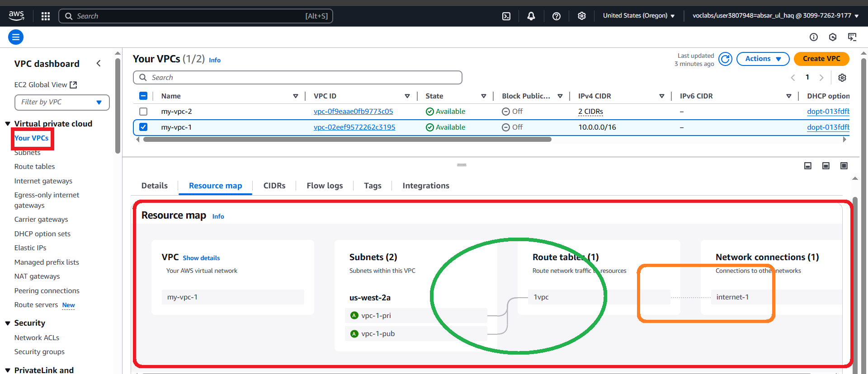Click the Create VPC button
Viewport: 868px width, 374px height.
tap(821, 59)
